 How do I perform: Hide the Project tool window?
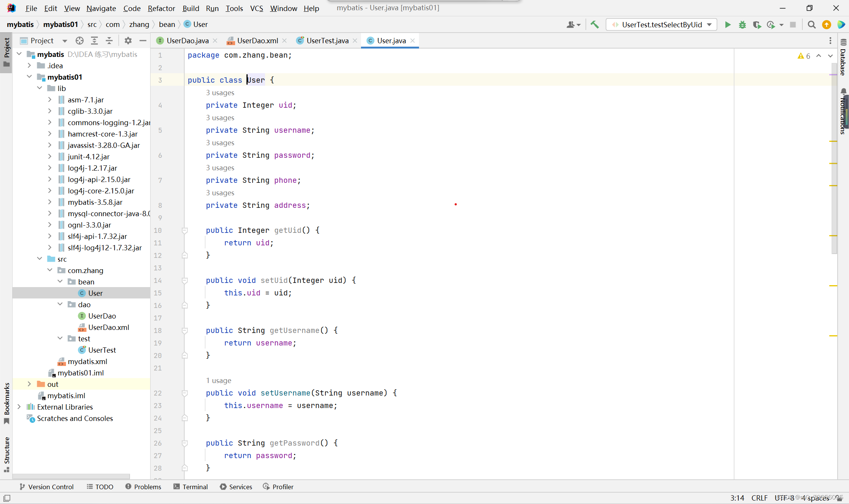[143, 41]
